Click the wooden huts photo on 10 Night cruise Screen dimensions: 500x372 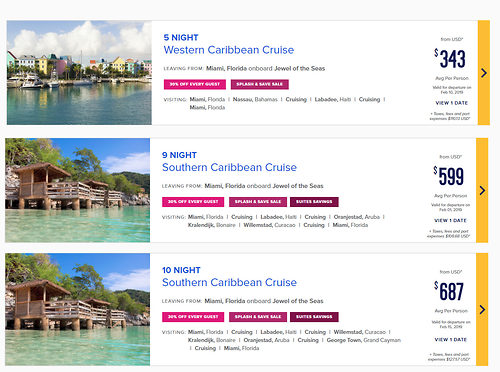pyautogui.click(x=77, y=309)
